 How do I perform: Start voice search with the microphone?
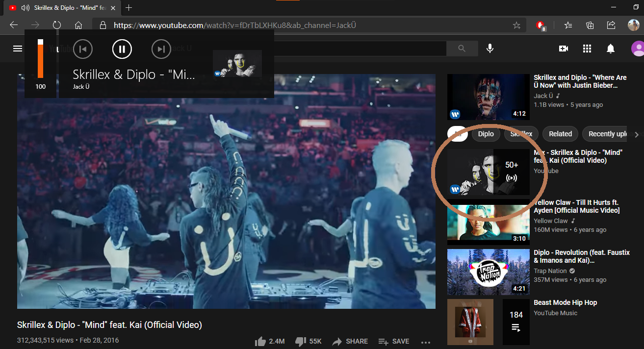[x=489, y=48]
